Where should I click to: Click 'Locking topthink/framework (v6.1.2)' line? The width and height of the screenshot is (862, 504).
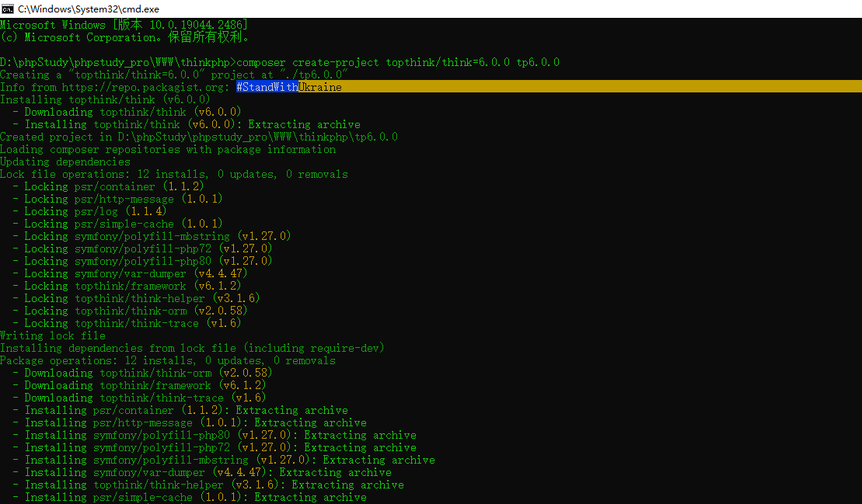coord(127,286)
